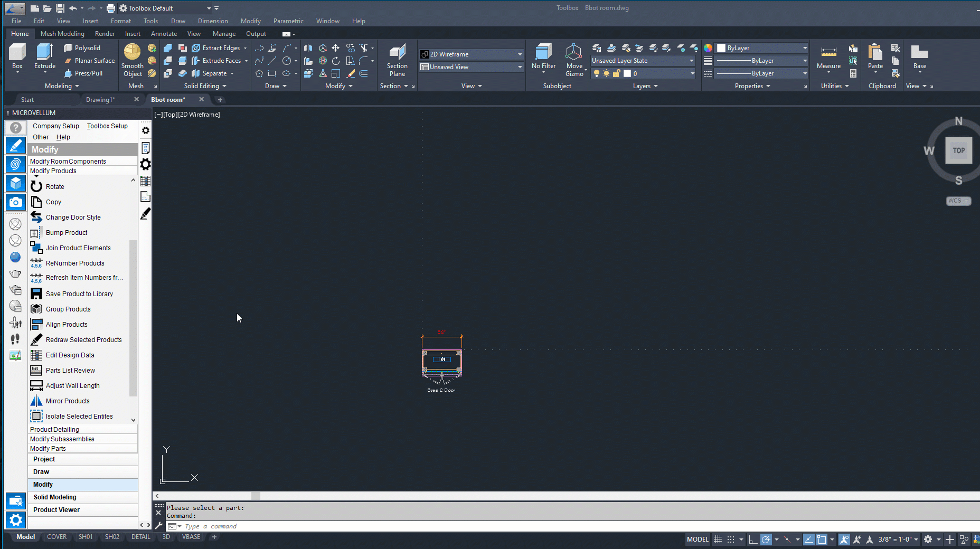The width and height of the screenshot is (980, 549).
Task: Toggle the grid display in status bar
Action: pyautogui.click(x=718, y=539)
